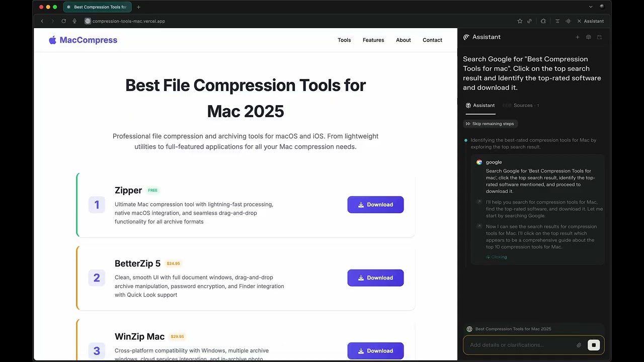Click the assistant panel signal icon

588,37
